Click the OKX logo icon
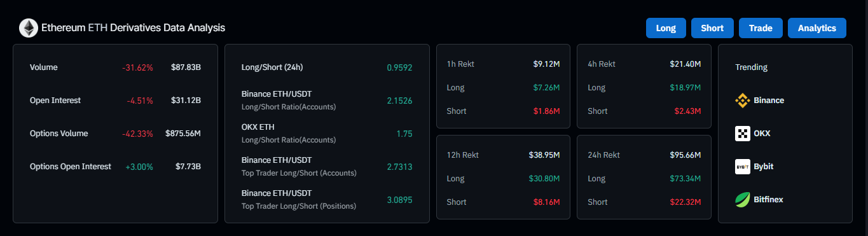Image resolution: width=868 pixels, height=236 pixels. (x=743, y=134)
